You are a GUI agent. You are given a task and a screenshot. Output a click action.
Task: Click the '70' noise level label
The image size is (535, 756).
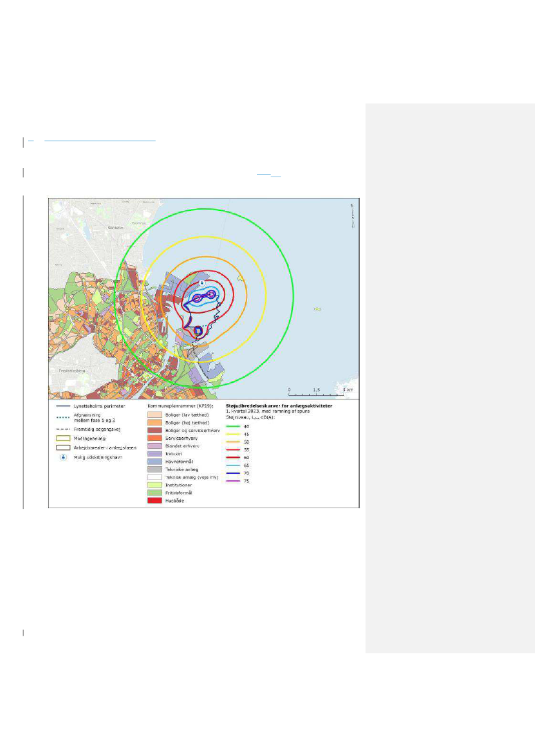pos(246,473)
